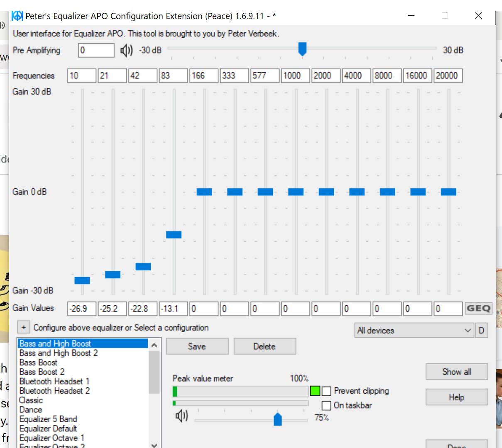Click the Peace app icon in title bar
Image resolution: width=502 pixels, height=448 pixels.
pyautogui.click(x=17, y=16)
